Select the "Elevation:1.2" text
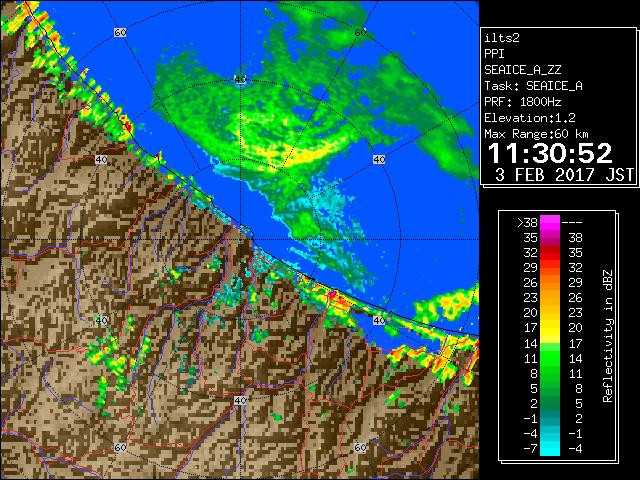 click(530, 118)
